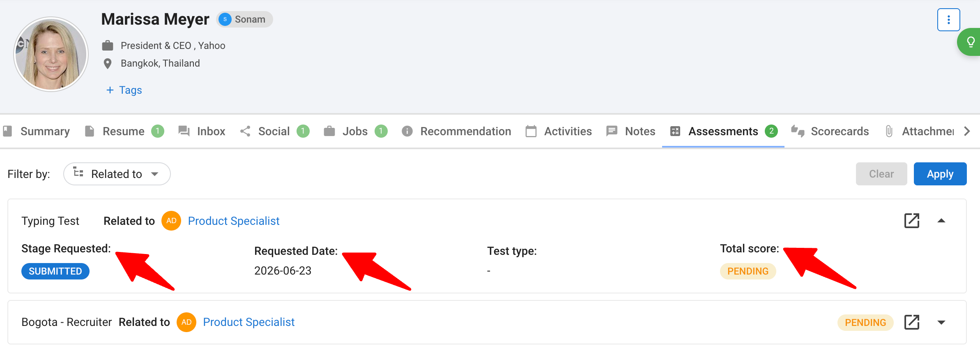Screen dimensions: 980x351
Task: Select the Assessments tab
Action: (x=723, y=131)
